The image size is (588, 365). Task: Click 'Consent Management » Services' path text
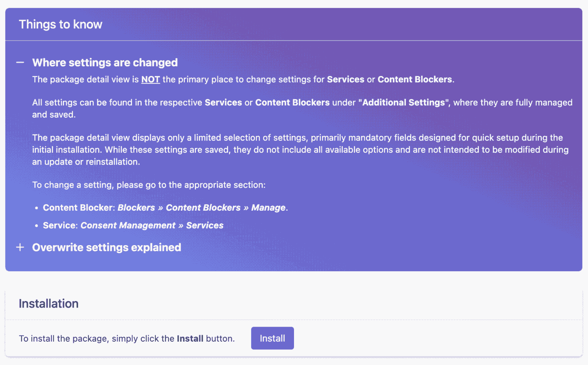tap(152, 225)
